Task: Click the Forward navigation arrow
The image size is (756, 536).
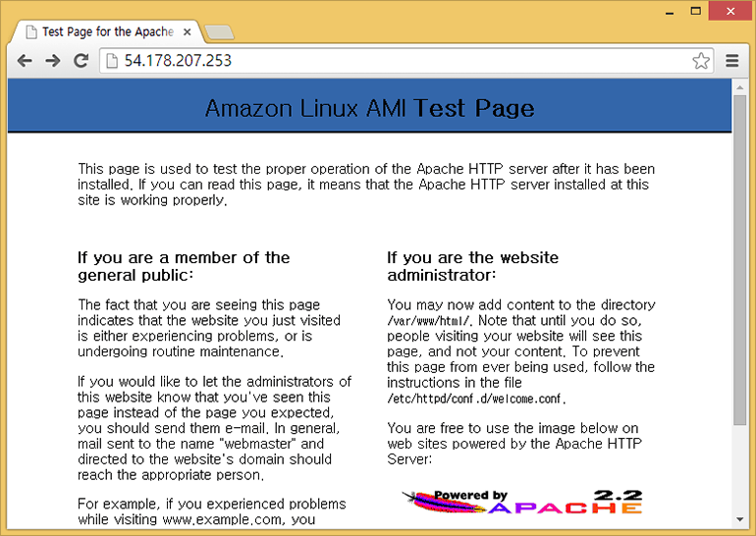Action: [53, 61]
